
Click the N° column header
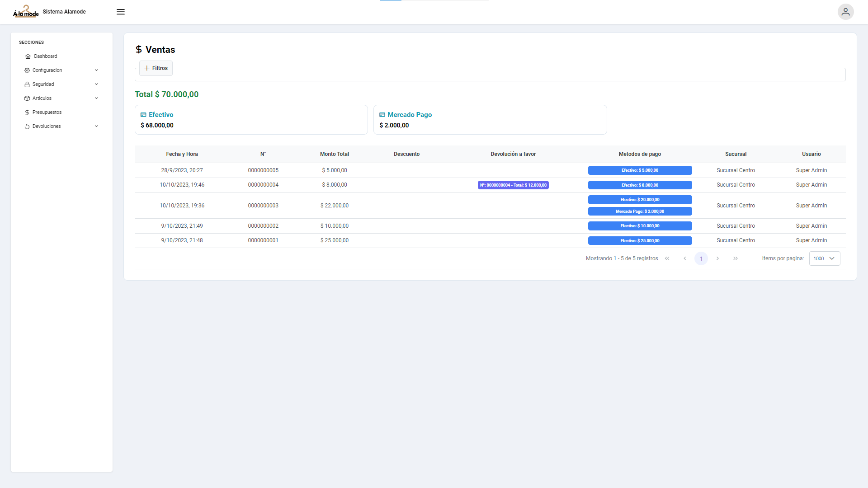click(x=263, y=154)
